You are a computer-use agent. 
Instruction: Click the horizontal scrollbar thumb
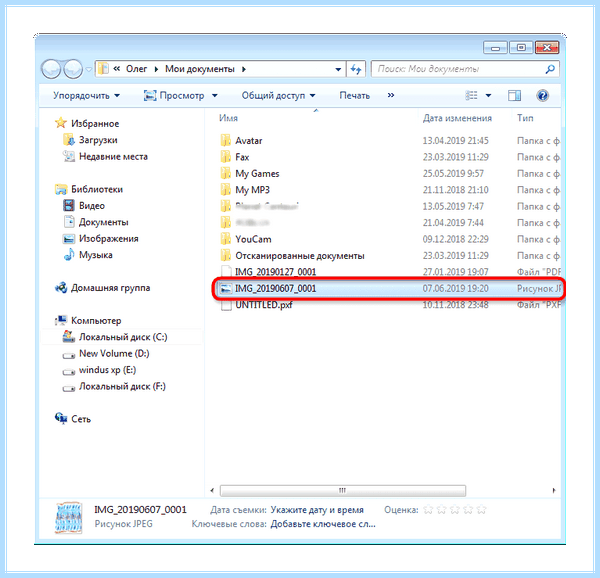pos(343,490)
